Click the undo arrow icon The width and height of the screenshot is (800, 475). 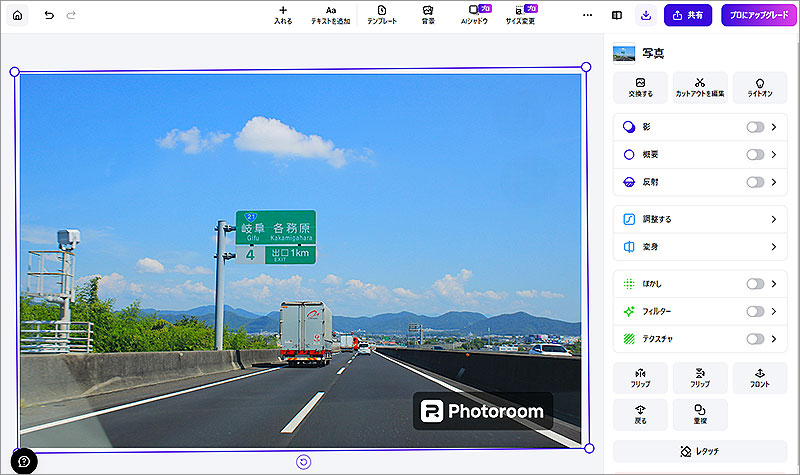point(49,15)
